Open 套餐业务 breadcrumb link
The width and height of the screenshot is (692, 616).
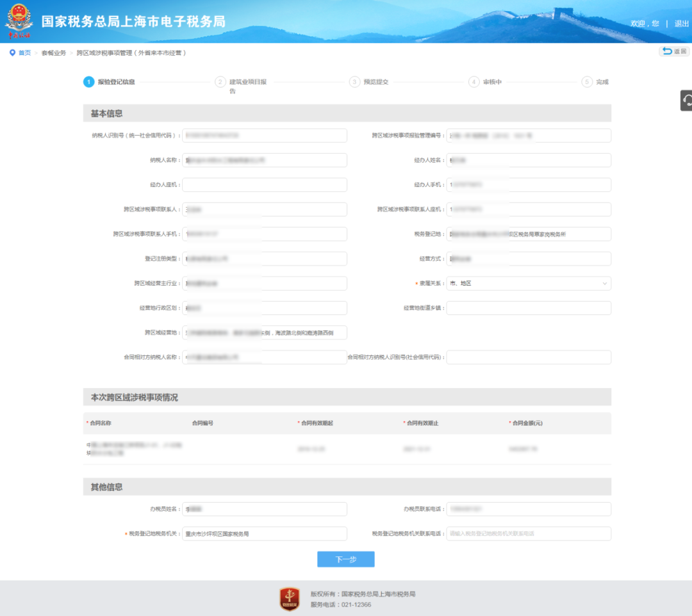tap(54, 53)
